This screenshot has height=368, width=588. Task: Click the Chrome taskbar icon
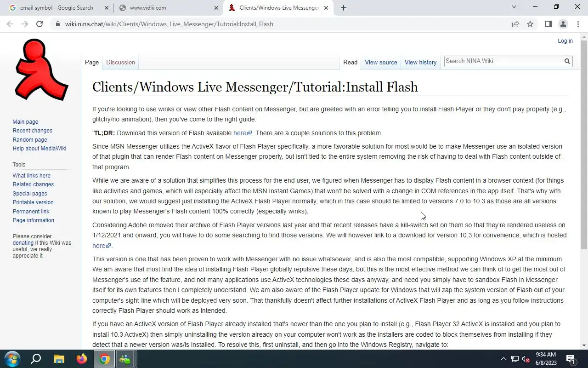[x=105, y=359]
